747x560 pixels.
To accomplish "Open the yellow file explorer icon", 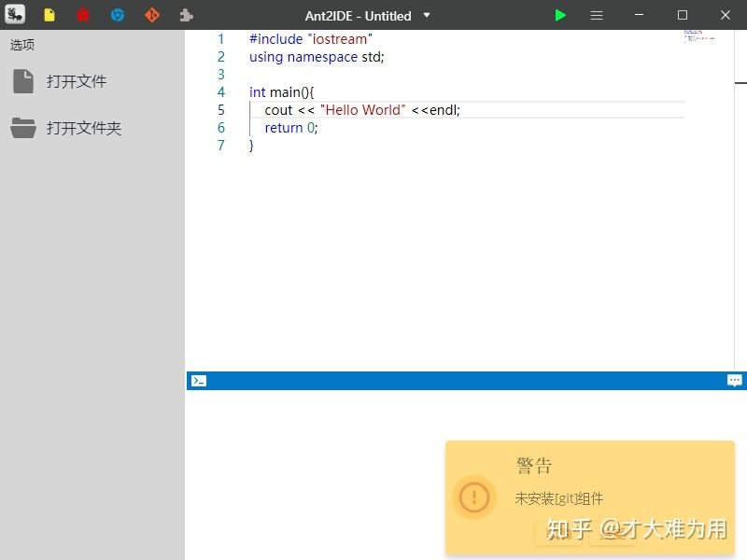I will 49,15.
